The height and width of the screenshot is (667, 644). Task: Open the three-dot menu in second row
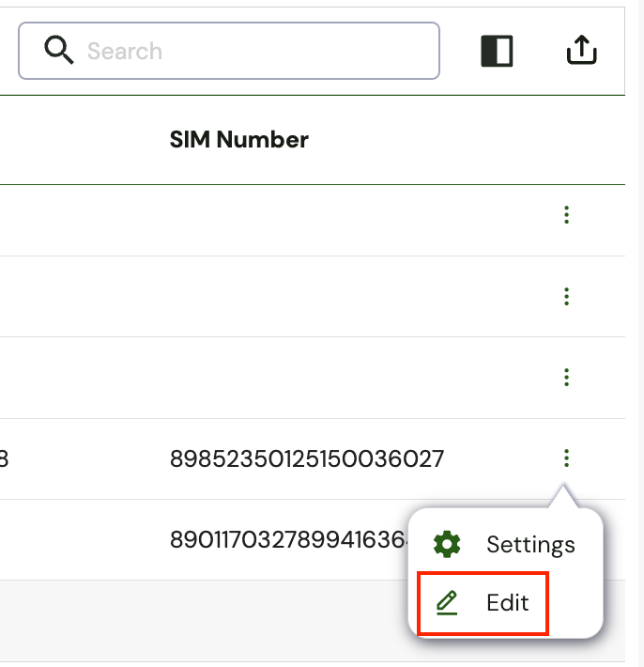[566, 297]
